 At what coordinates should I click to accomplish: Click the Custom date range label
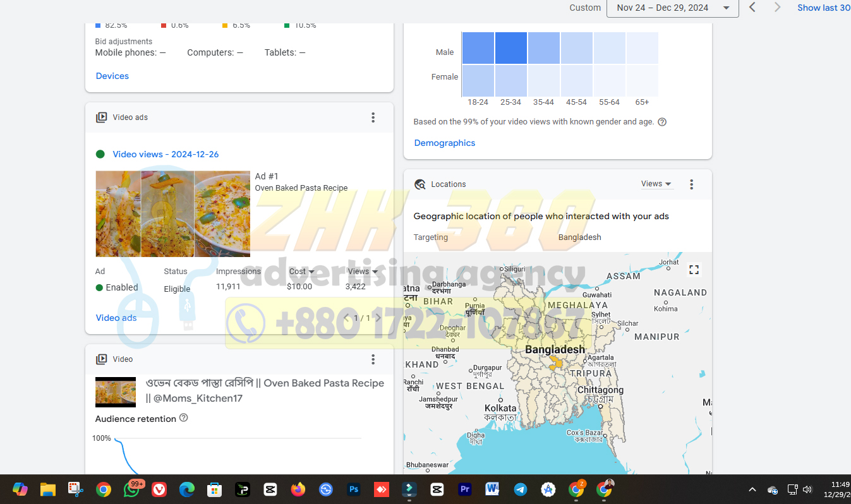pyautogui.click(x=585, y=8)
